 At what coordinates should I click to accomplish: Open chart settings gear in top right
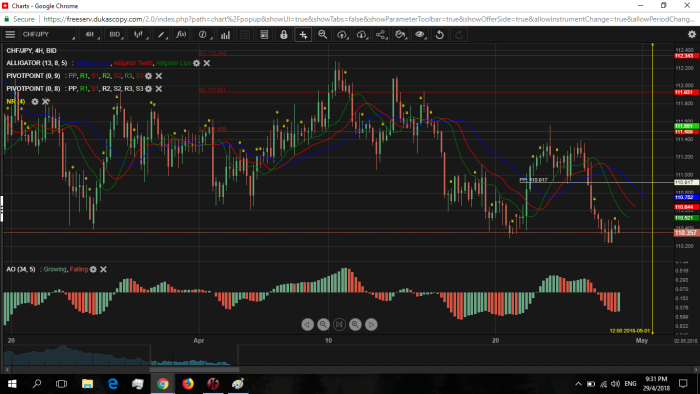(692, 34)
